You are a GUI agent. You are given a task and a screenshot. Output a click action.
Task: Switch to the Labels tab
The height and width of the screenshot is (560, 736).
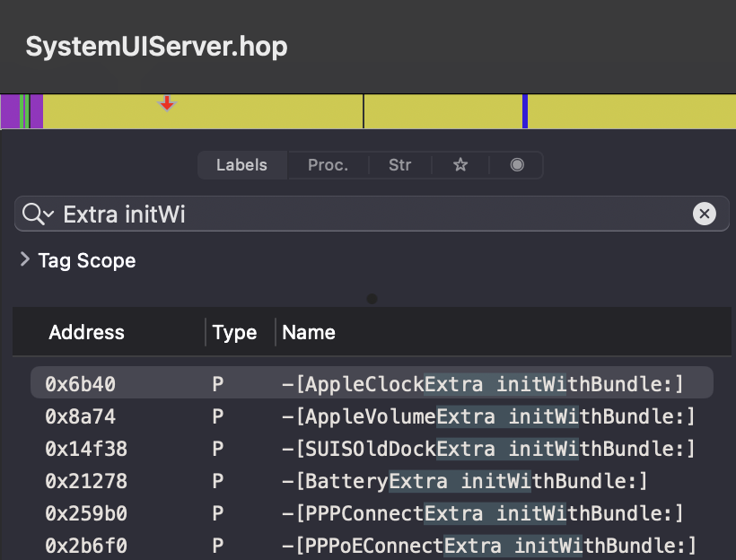(x=241, y=165)
